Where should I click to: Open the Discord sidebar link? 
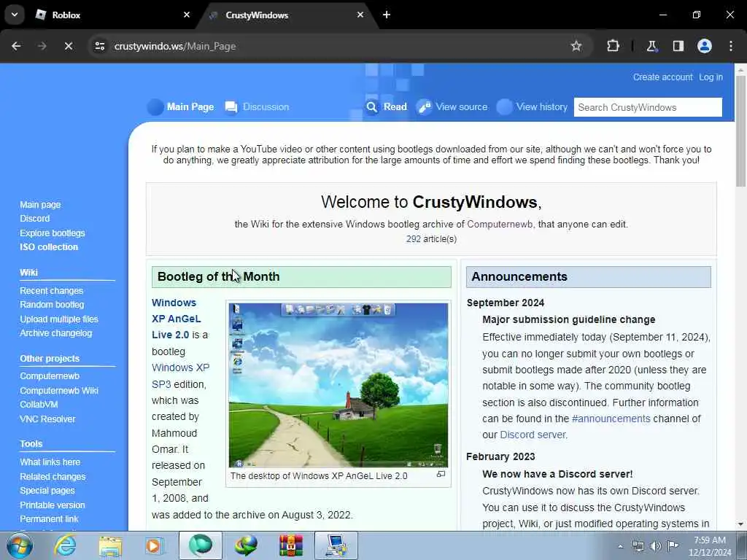coord(34,219)
